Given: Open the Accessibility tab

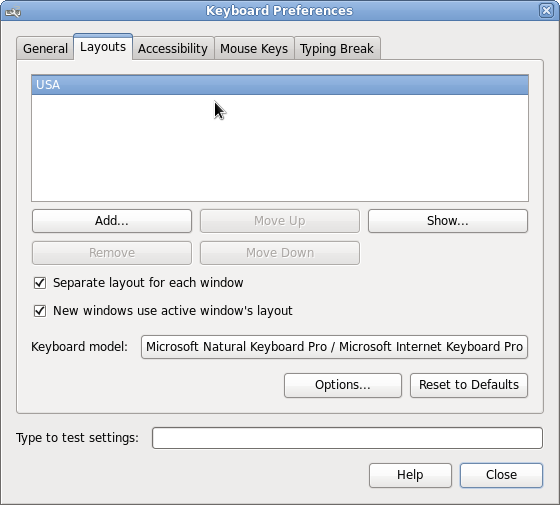Looking at the screenshot, I should point(173,49).
